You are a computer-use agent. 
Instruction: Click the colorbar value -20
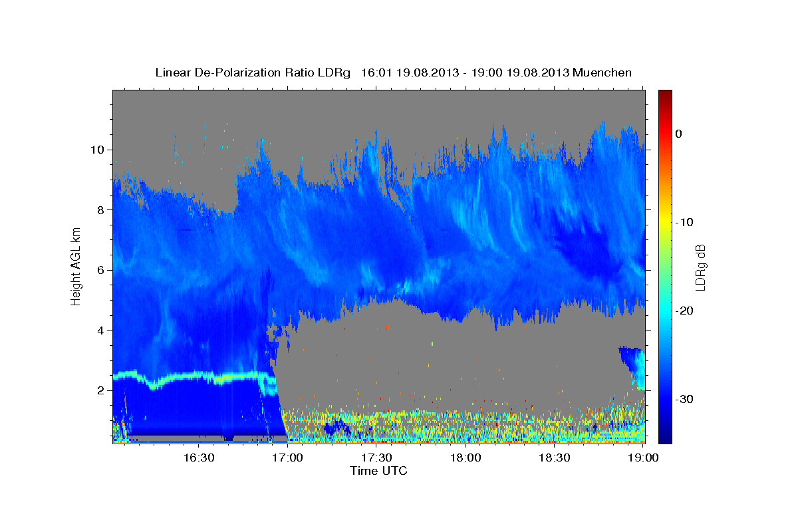click(685, 311)
